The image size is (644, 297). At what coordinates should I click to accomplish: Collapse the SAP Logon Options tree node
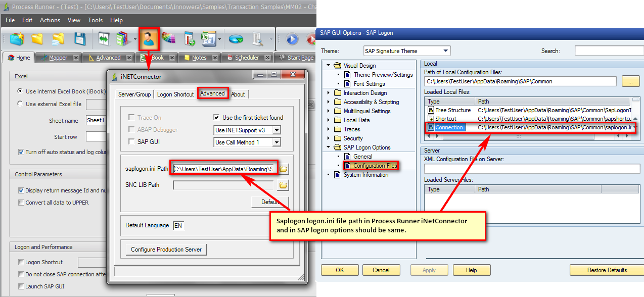(329, 147)
